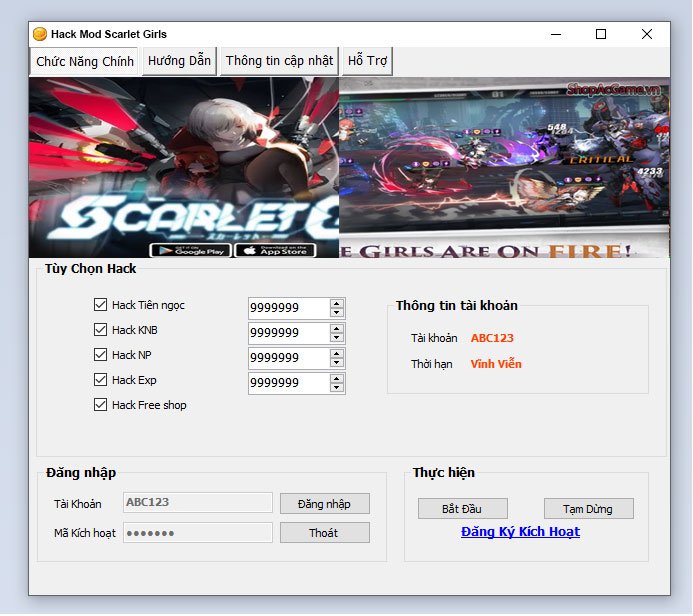
Task: Minimize the Hack Mod Scarlet Girls window
Action: click(556, 34)
